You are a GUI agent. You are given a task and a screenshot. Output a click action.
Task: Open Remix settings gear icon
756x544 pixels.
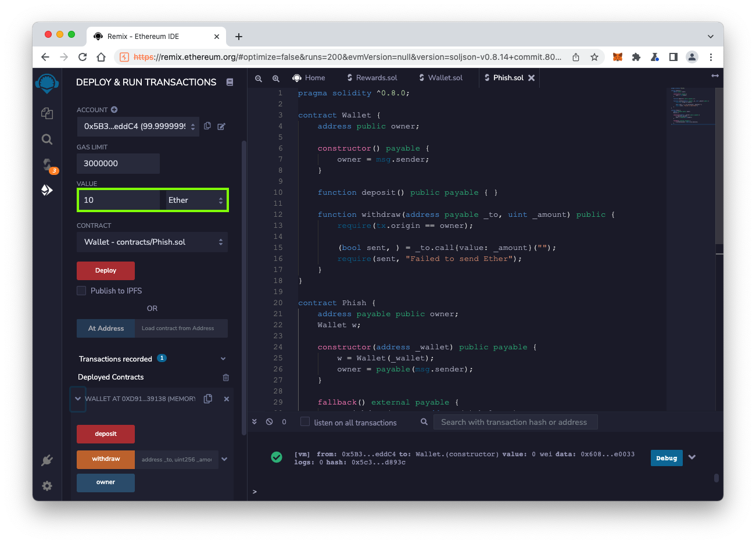click(47, 486)
